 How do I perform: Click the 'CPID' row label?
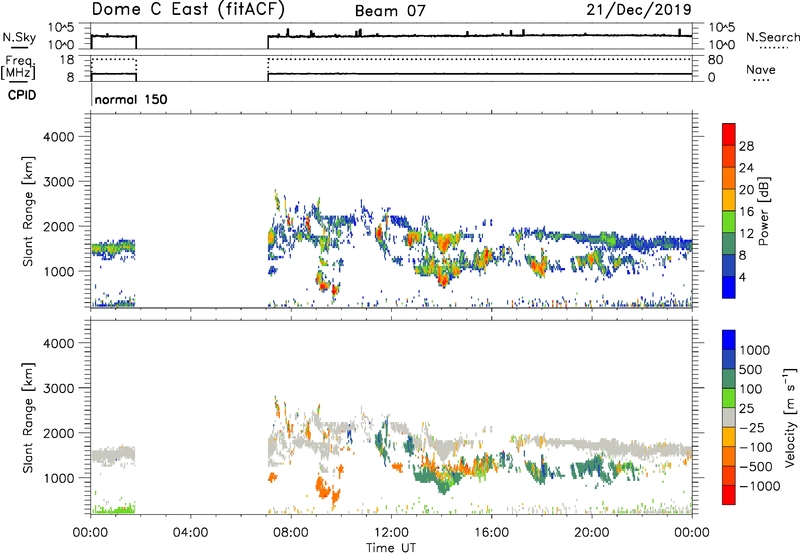(22, 95)
